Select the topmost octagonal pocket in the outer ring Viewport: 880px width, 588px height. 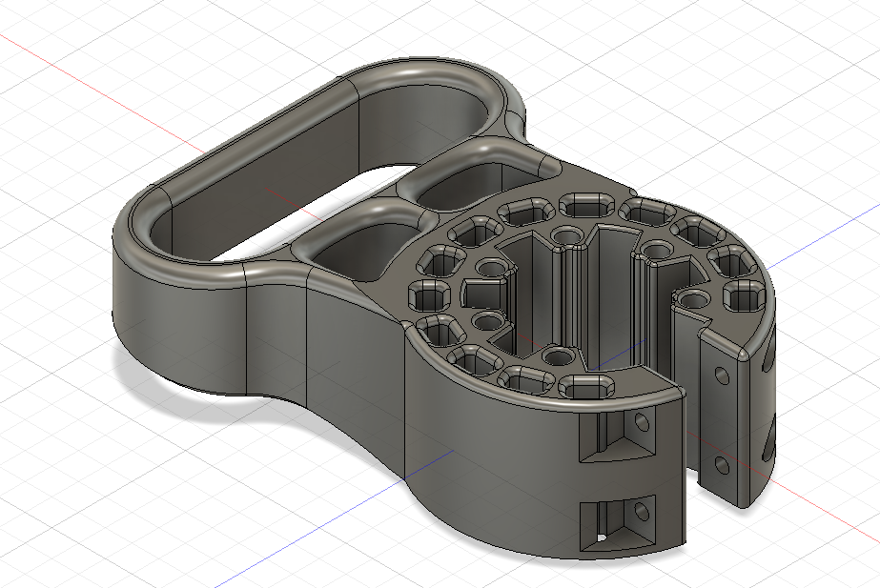(x=587, y=205)
